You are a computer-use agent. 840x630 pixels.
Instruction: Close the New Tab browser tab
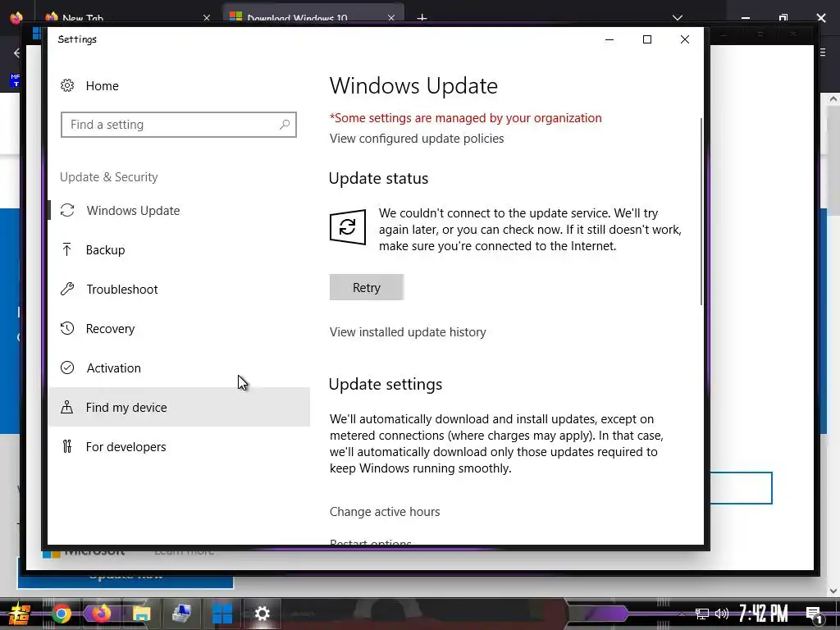coord(207,18)
